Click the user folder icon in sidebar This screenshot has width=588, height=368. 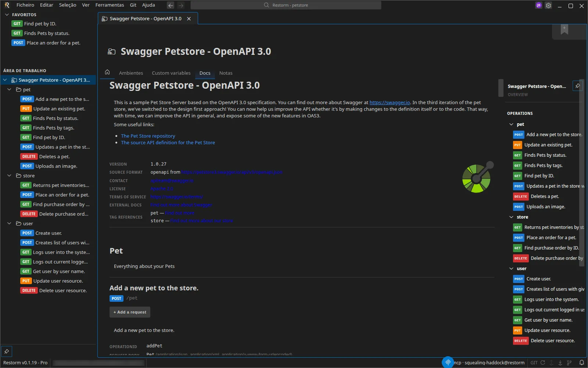[19, 223]
